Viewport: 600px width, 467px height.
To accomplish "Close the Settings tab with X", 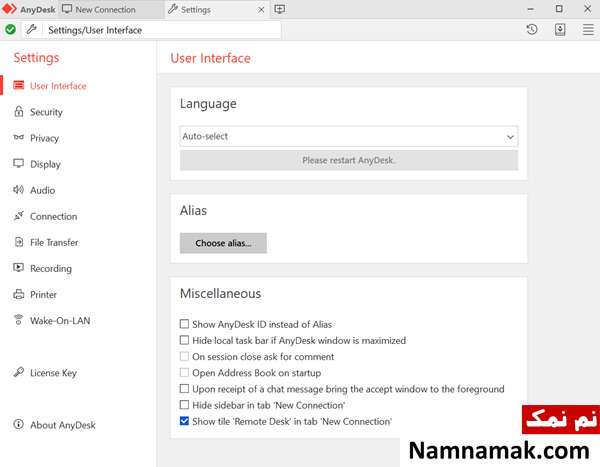I will [261, 10].
